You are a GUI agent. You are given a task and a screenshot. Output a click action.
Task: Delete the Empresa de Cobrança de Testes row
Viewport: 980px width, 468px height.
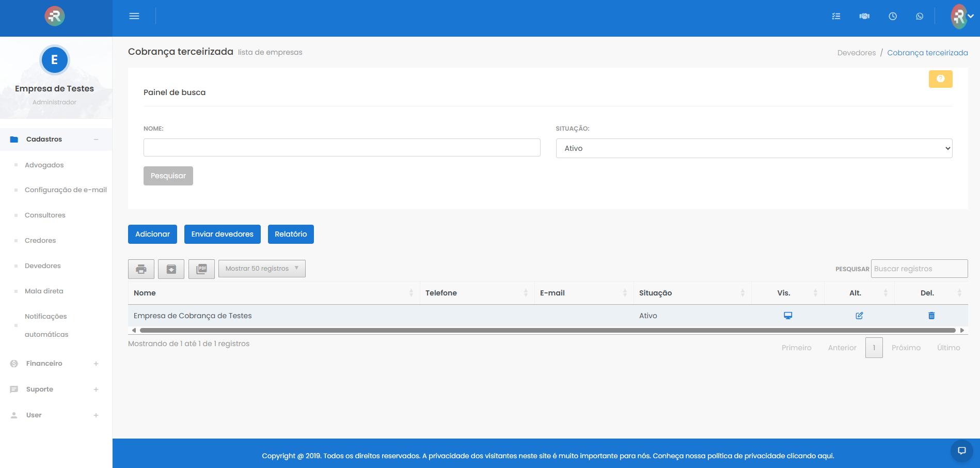pos(931,316)
